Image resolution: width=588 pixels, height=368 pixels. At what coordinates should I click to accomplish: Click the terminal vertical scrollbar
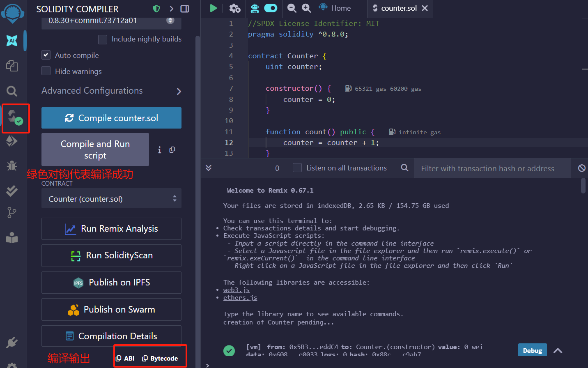[x=583, y=185]
